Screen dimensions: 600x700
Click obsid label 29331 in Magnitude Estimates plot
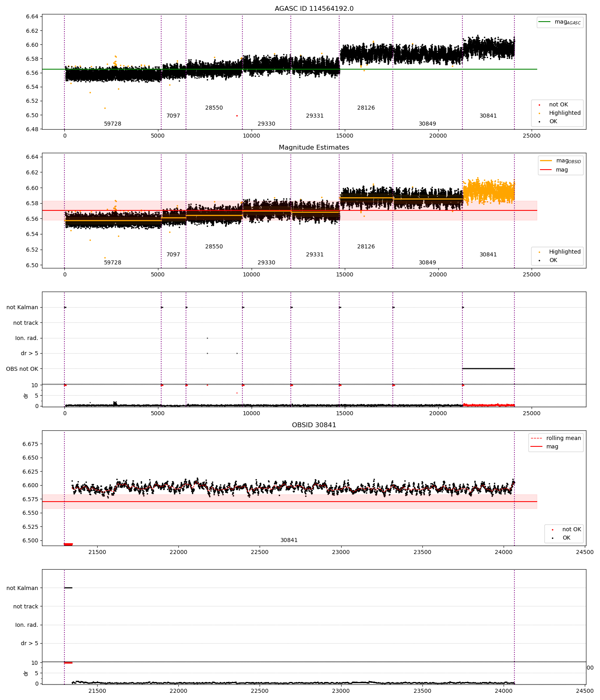coord(315,255)
